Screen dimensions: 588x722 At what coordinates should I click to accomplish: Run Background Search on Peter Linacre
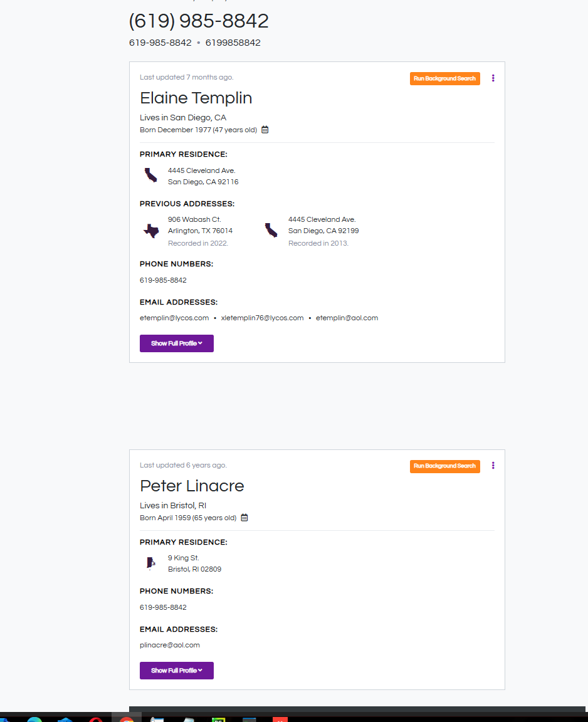pos(445,466)
